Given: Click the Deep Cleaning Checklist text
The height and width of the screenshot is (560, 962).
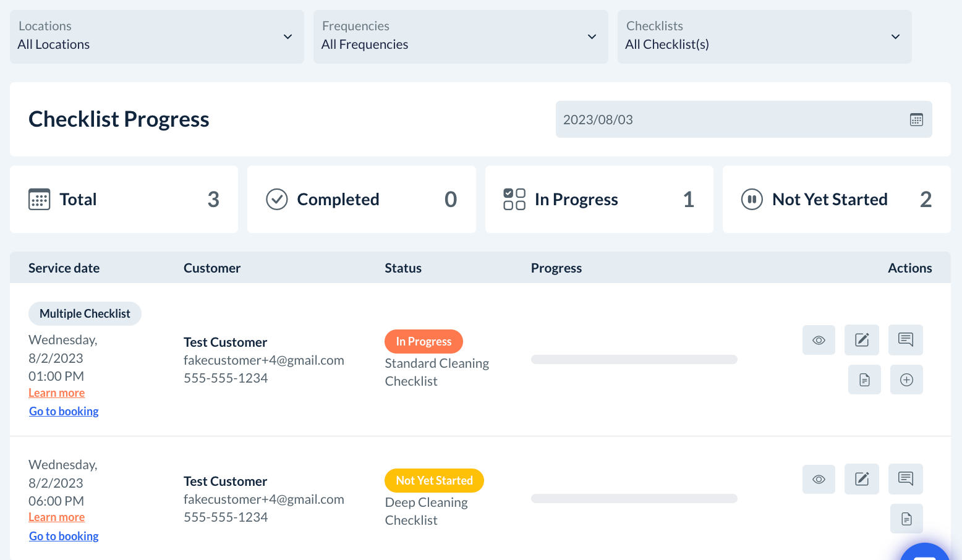Looking at the screenshot, I should click(427, 511).
